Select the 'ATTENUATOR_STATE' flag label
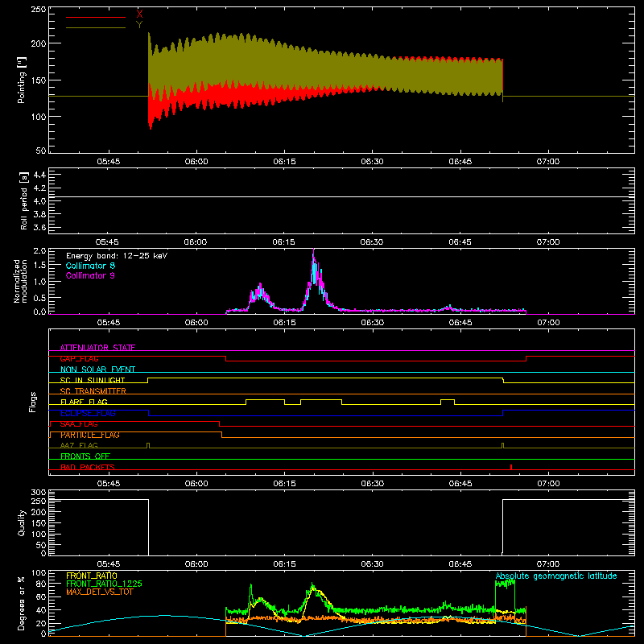The width and height of the screenshot is (644, 644). click(97, 348)
